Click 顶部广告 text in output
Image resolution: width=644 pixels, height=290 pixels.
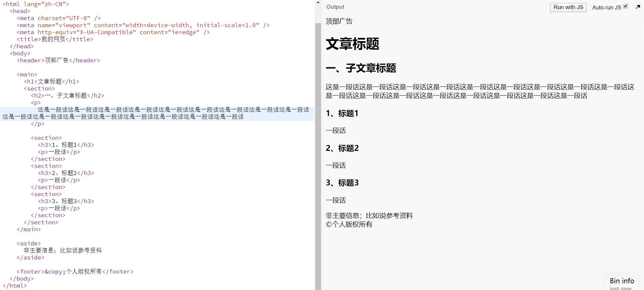(339, 21)
